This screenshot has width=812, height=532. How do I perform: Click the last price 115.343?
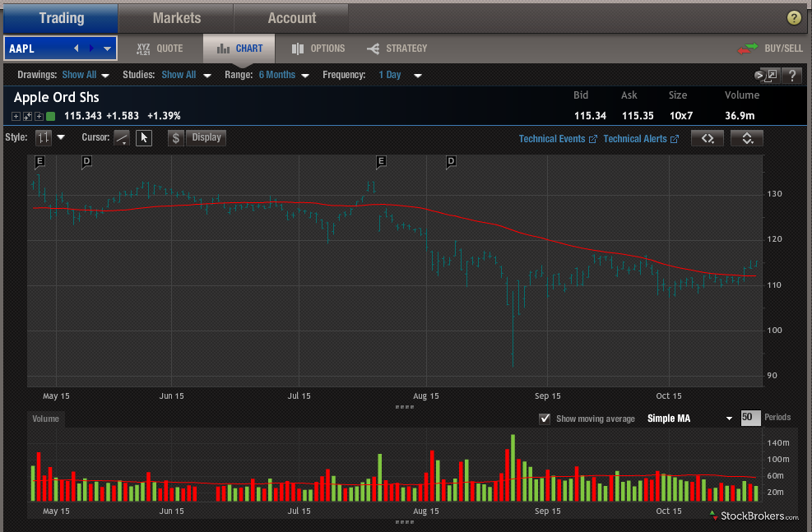click(83, 116)
